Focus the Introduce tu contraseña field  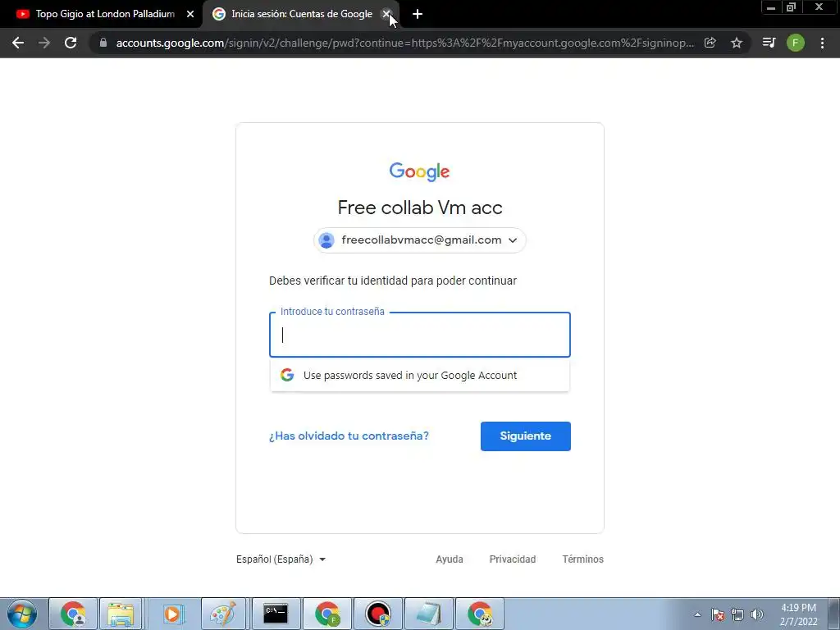click(x=419, y=335)
